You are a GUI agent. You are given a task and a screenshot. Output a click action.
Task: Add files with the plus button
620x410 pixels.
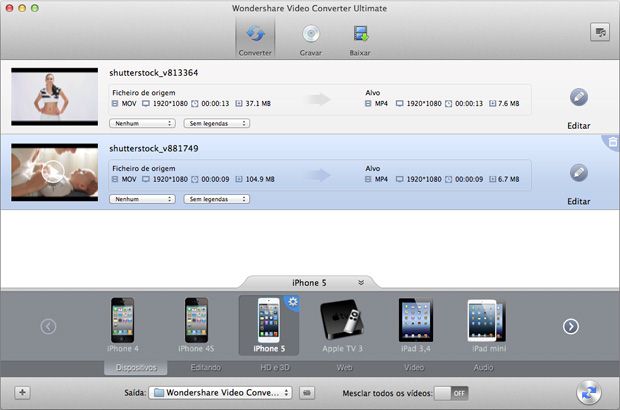coord(23,393)
